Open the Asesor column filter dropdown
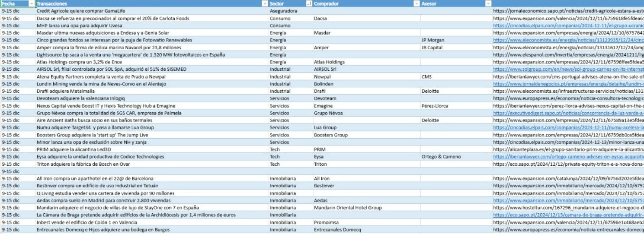The height and width of the screenshot is (234, 644). click(488, 3)
